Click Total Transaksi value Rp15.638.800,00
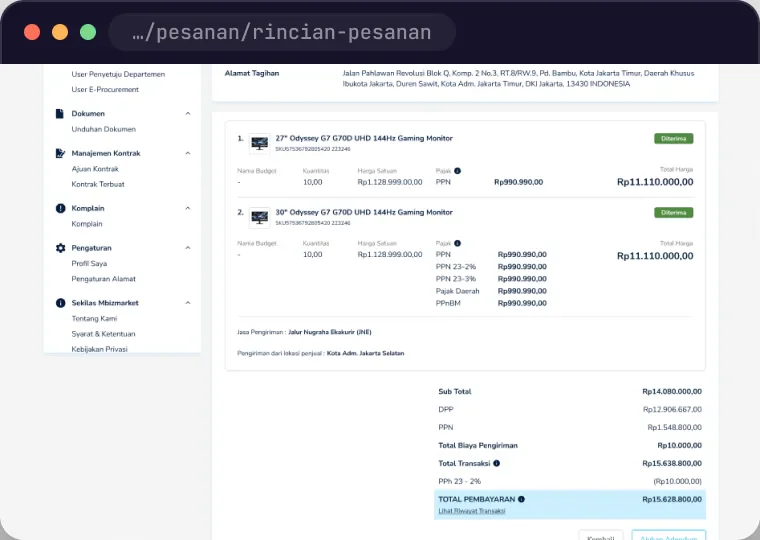760x540 pixels. point(672,463)
